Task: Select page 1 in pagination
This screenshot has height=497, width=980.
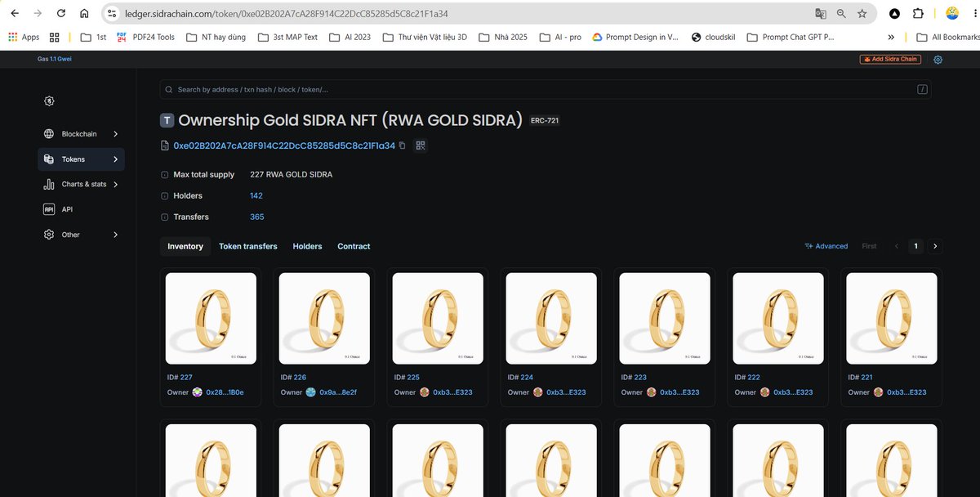Action: tap(915, 246)
